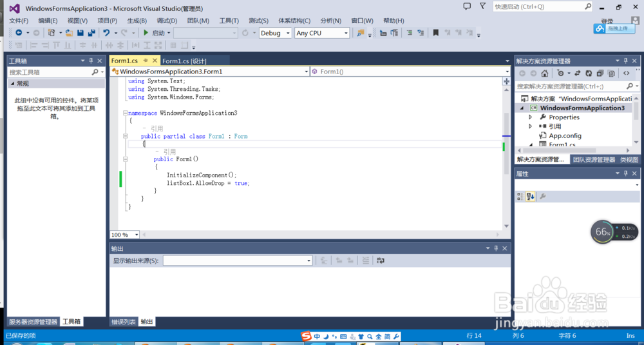This screenshot has width=644, height=345.
Task: Toggle auto-hide pin on Properties panel
Action: (626, 173)
